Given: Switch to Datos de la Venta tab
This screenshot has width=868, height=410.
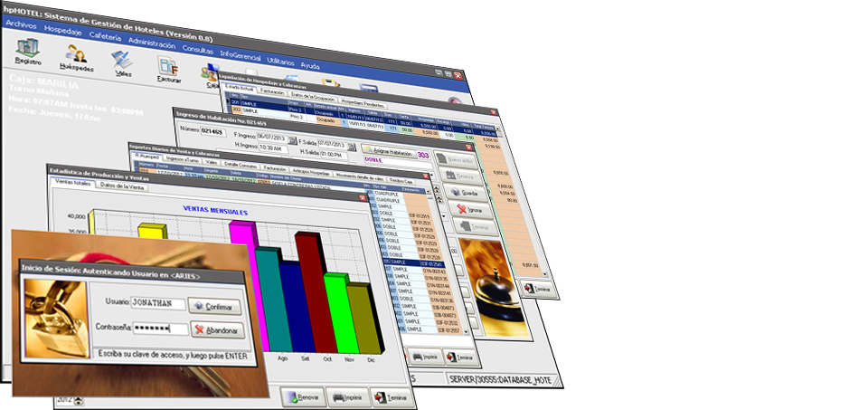Looking at the screenshot, I should (x=124, y=186).
